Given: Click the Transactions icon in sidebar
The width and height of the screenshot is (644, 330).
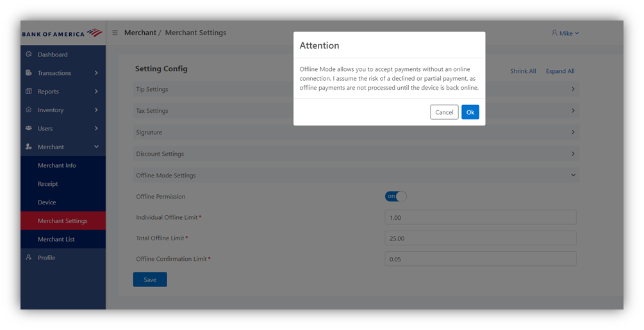Looking at the screenshot, I should point(29,72).
